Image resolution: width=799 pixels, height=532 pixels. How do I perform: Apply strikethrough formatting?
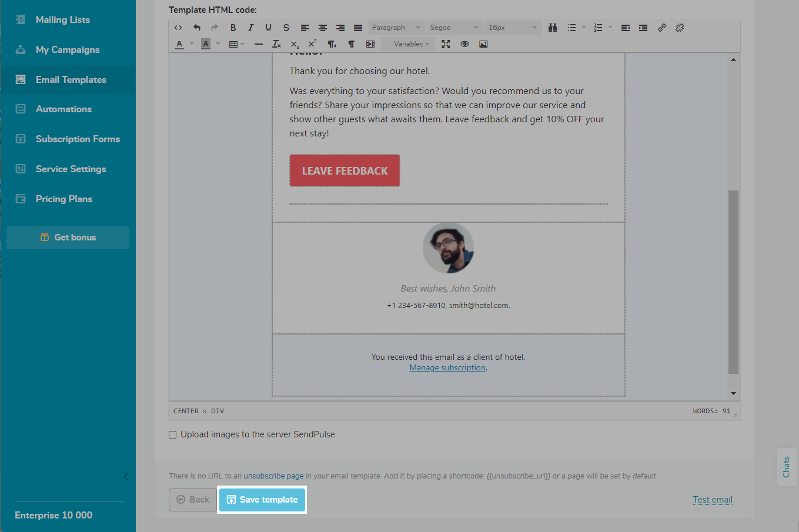[x=286, y=28]
